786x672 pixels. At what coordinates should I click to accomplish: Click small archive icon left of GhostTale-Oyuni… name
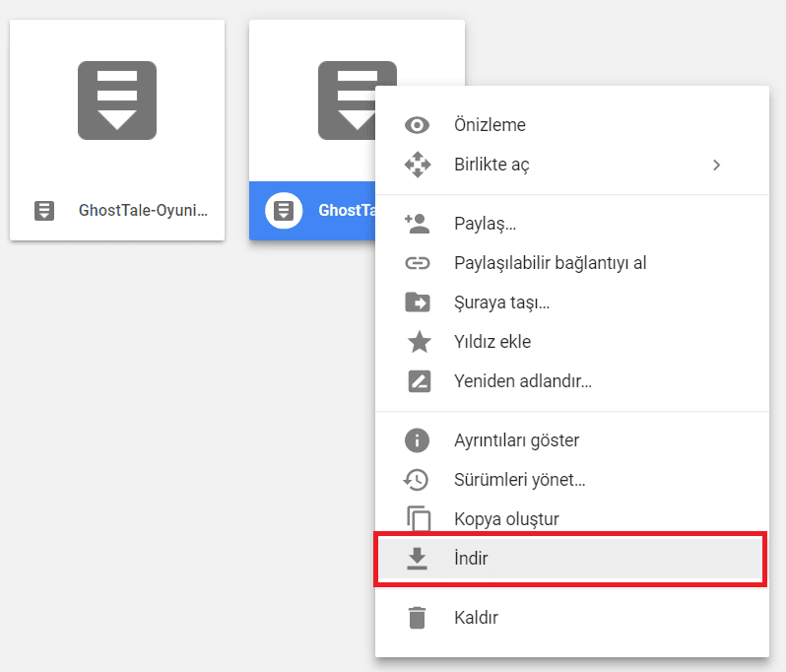pyautogui.click(x=44, y=211)
